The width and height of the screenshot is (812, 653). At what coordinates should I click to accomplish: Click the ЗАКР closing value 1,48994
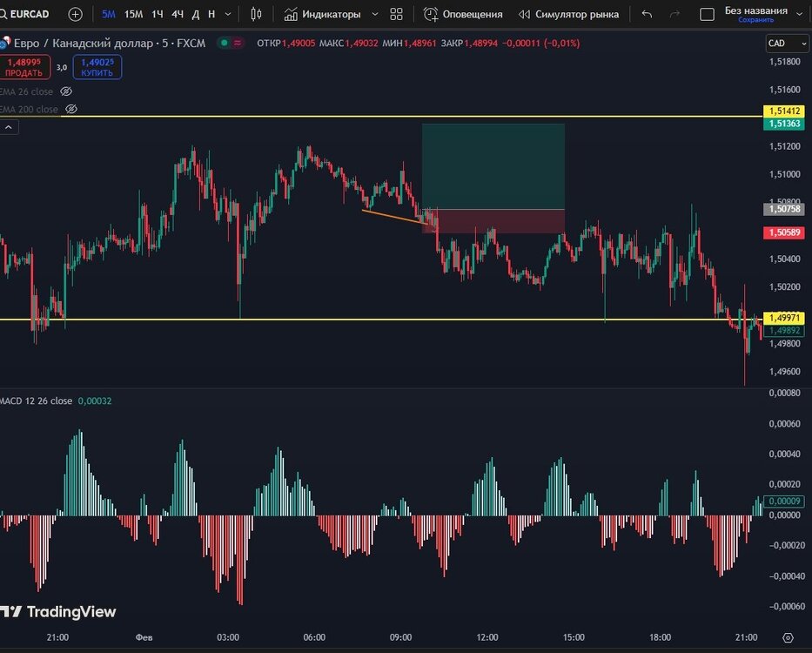tap(480, 43)
